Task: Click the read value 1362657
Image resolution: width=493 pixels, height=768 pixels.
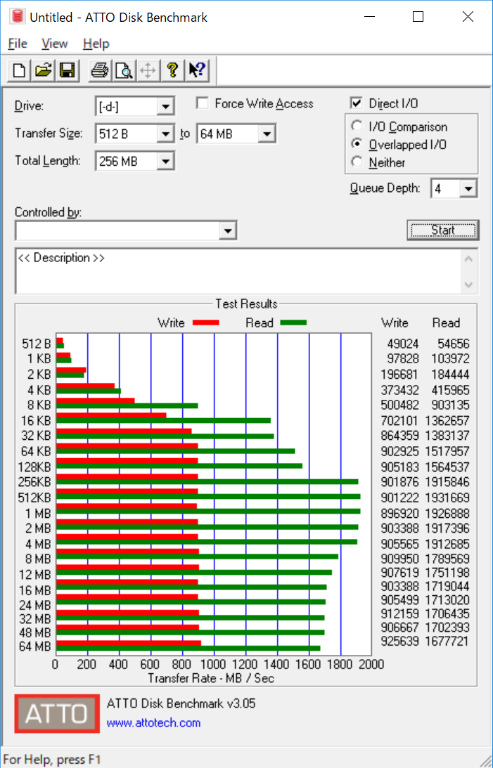Action: click(447, 420)
